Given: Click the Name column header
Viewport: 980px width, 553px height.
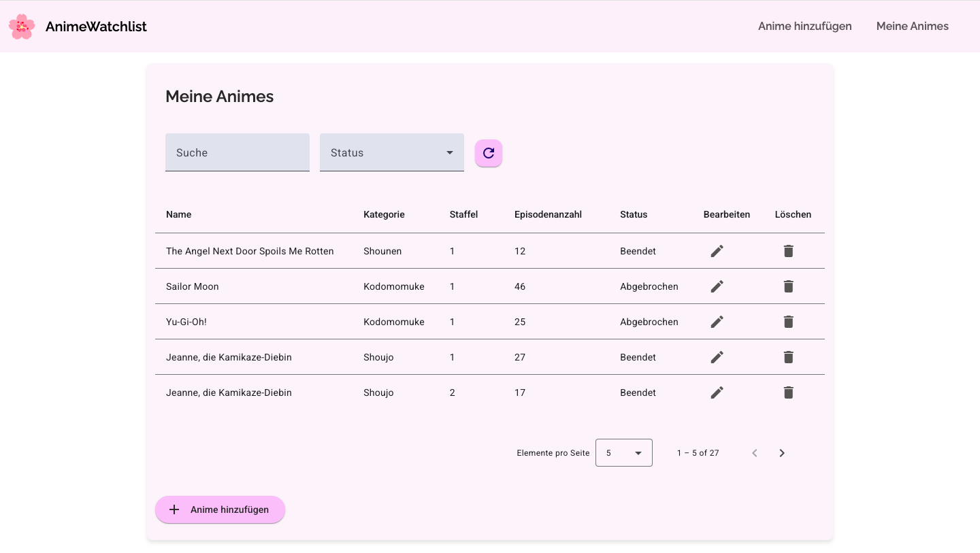Looking at the screenshot, I should (x=178, y=214).
